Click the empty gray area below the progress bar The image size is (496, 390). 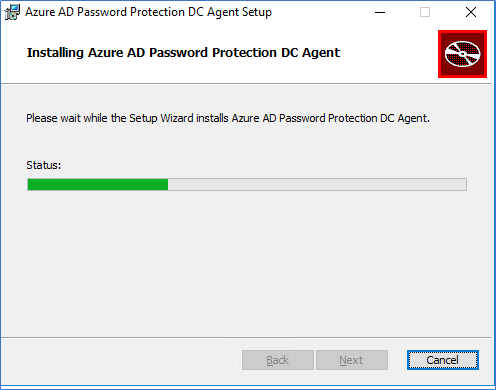247,263
